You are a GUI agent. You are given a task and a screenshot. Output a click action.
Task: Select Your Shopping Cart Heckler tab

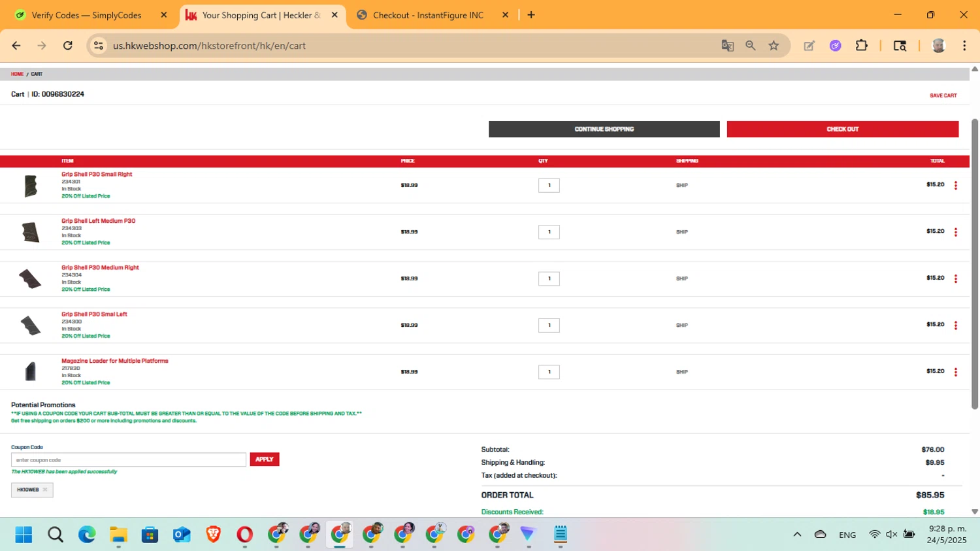pyautogui.click(x=261, y=15)
